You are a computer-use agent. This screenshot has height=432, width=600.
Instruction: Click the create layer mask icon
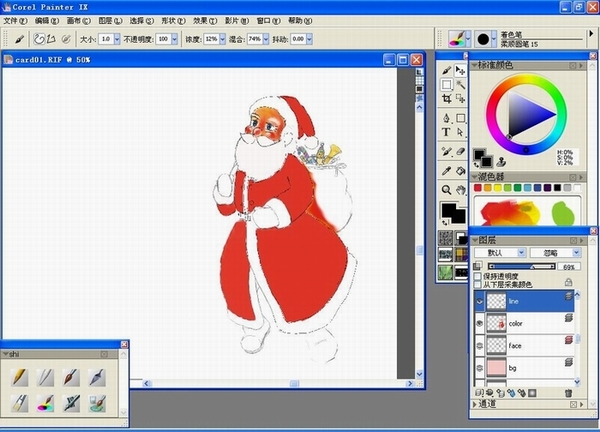(532, 393)
